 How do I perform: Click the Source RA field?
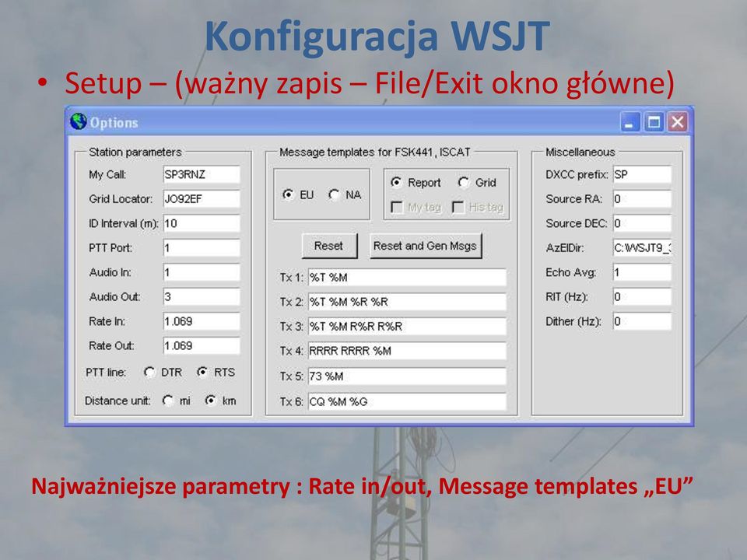coord(642,198)
